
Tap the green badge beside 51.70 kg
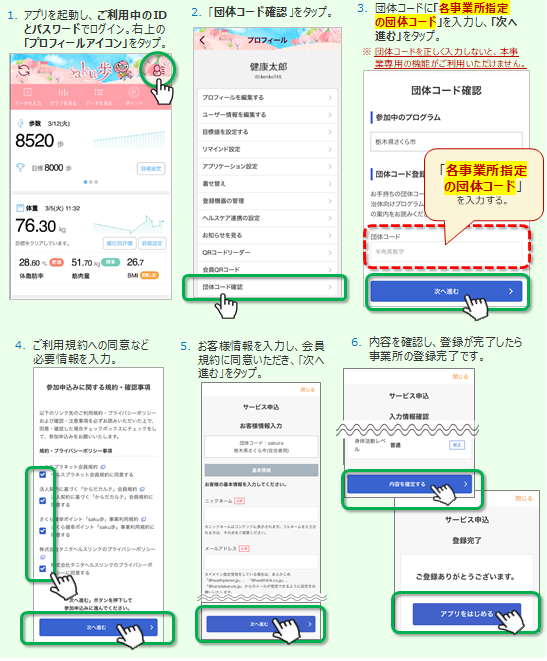(x=110, y=262)
